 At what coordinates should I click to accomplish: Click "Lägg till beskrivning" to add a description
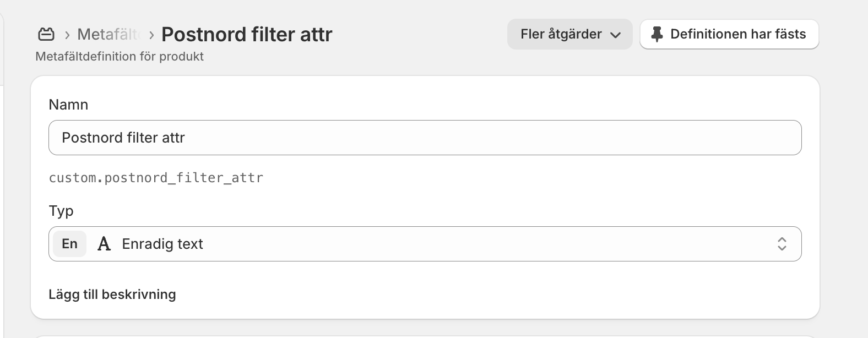[x=112, y=295]
